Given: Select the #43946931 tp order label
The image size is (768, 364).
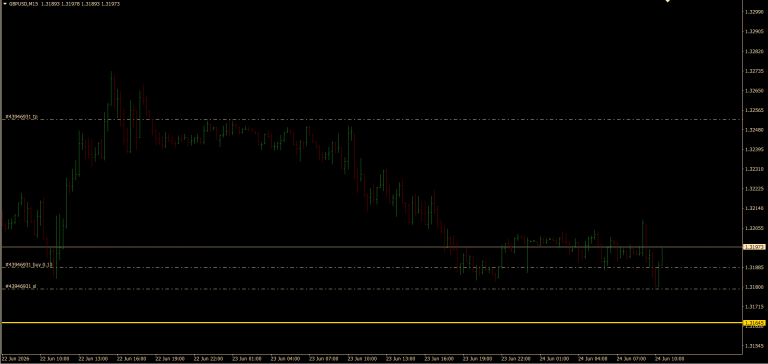Looking at the screenshot, I should 22,118.
